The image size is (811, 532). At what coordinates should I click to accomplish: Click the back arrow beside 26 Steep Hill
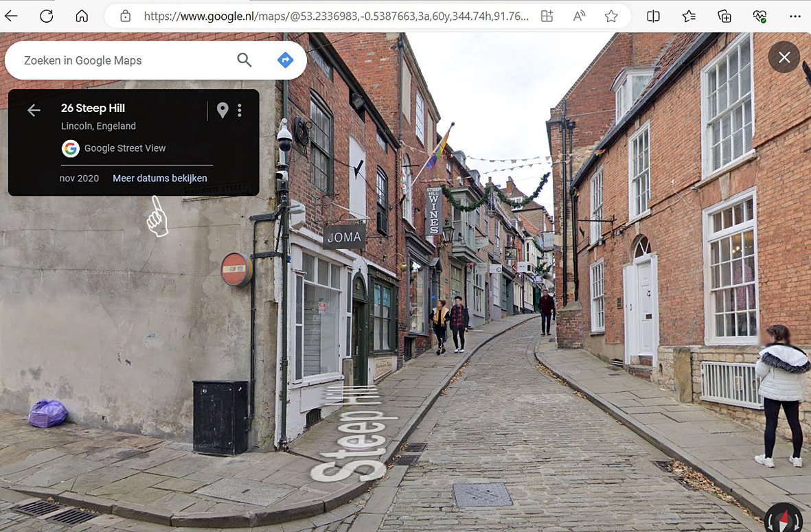point(34,111)
